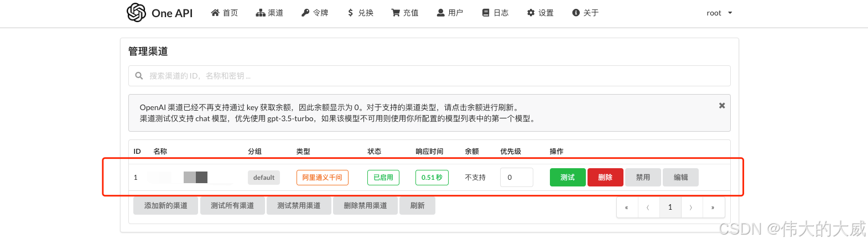Click the 刷新 refresh button

pos(417,206)
